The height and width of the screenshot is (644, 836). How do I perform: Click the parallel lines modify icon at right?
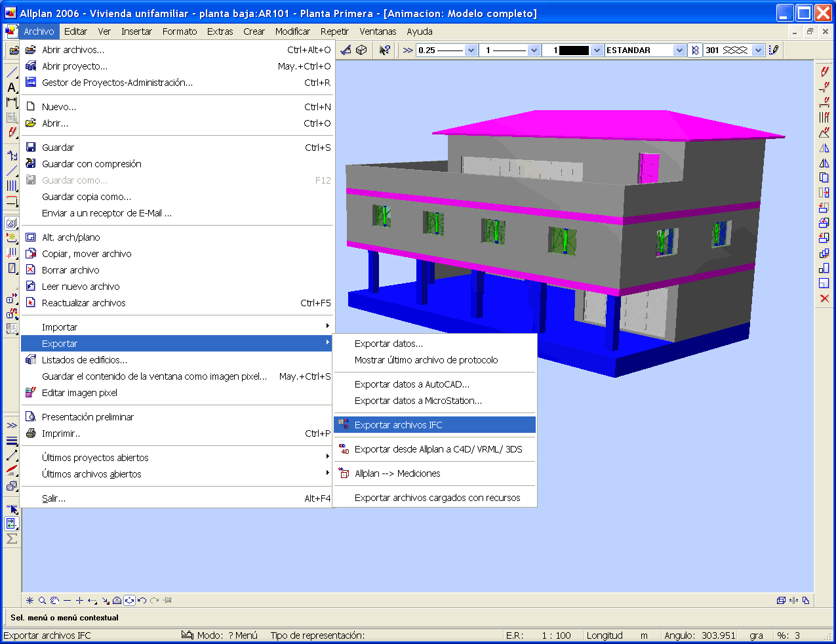tap(824, 117)
